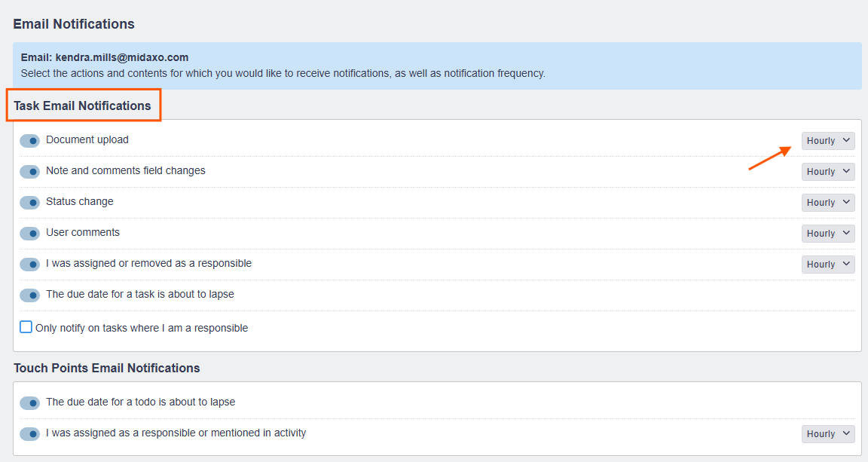Select the email kendra.mills@midaxo.com text
The width and height of the screenshot is (868, 462).
[122, 57]
